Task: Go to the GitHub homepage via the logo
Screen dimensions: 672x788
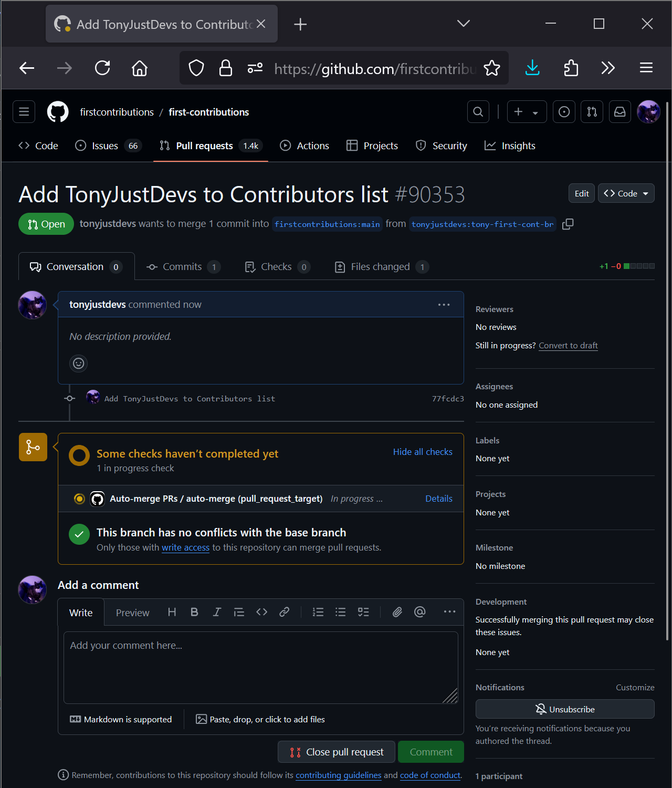Action: coord(58,112)
